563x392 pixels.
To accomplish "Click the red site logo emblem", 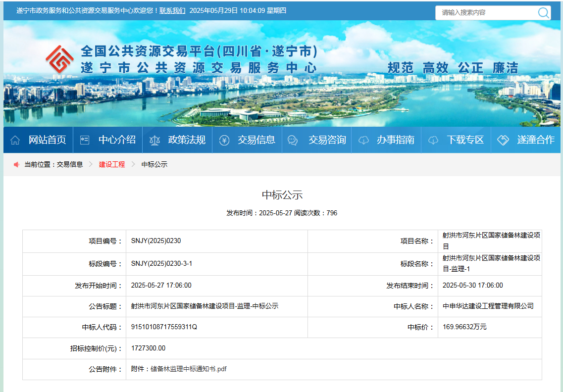I will (59, 59).
